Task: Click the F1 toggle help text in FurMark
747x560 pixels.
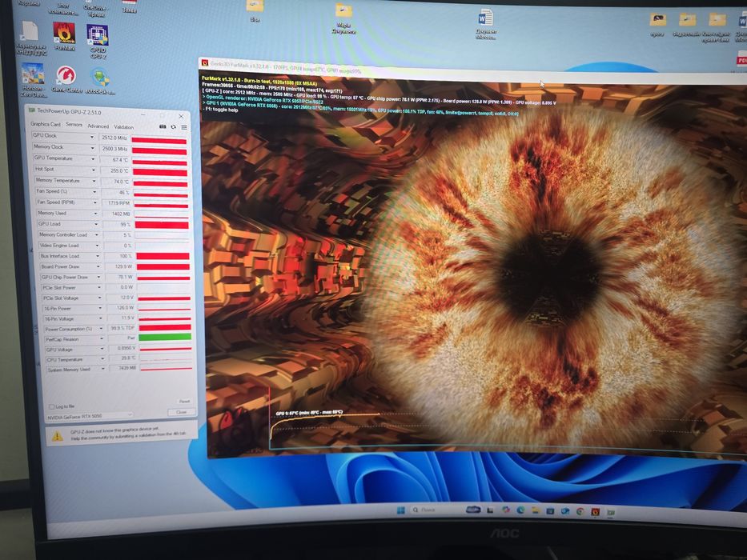Action: coord(220,110)
